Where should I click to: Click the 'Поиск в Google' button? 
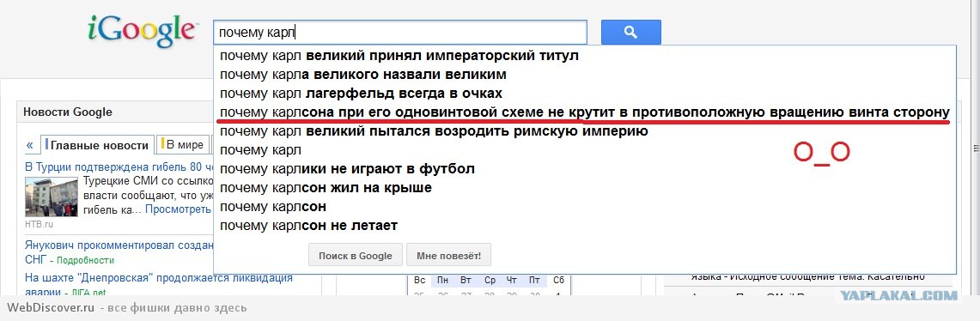coord(355,256)
